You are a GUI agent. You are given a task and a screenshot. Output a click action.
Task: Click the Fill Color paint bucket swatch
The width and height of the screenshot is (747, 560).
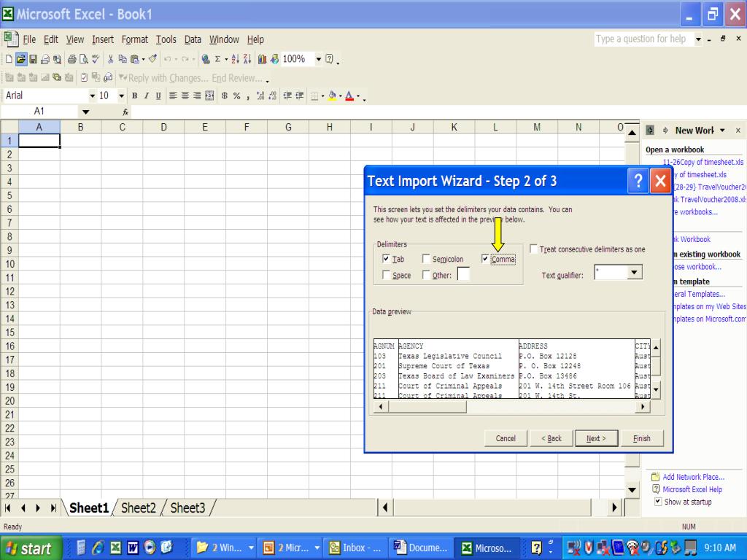(x=333, y=96)
